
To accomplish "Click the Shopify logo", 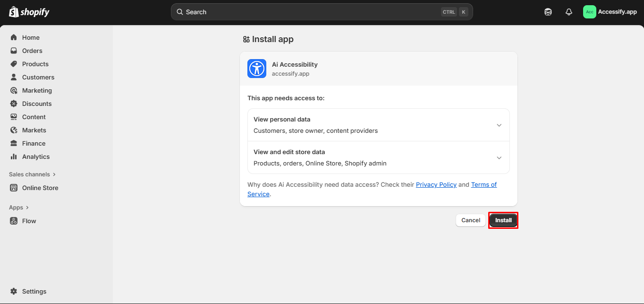I will pyautogui.click(x=29, y=11).
